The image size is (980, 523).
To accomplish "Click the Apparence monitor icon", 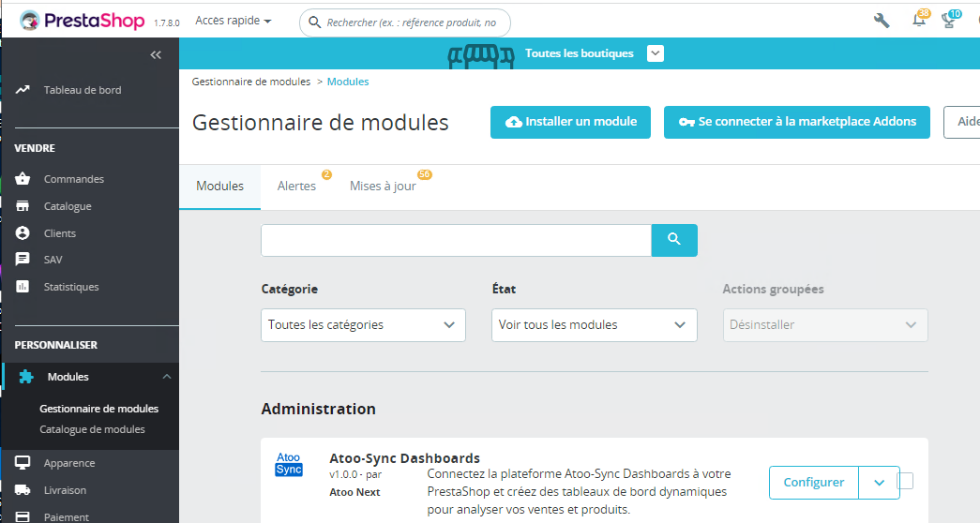I will (22, 462).
